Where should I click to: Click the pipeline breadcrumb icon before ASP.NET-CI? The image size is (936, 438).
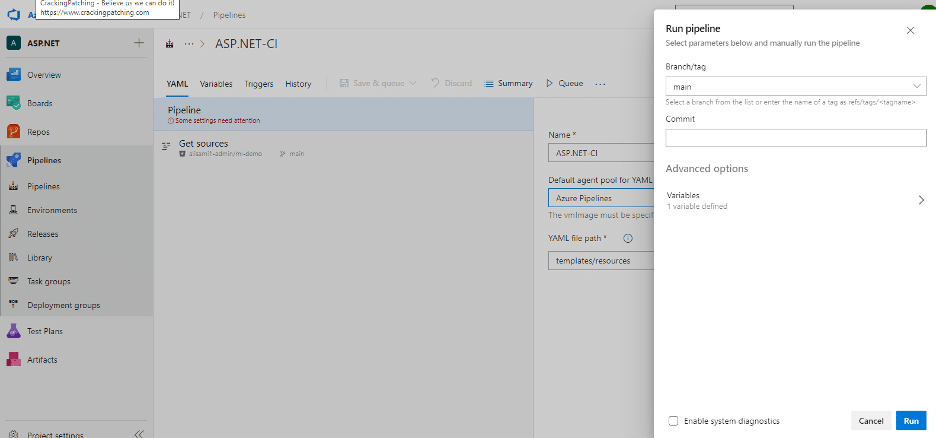click(170, 44)
